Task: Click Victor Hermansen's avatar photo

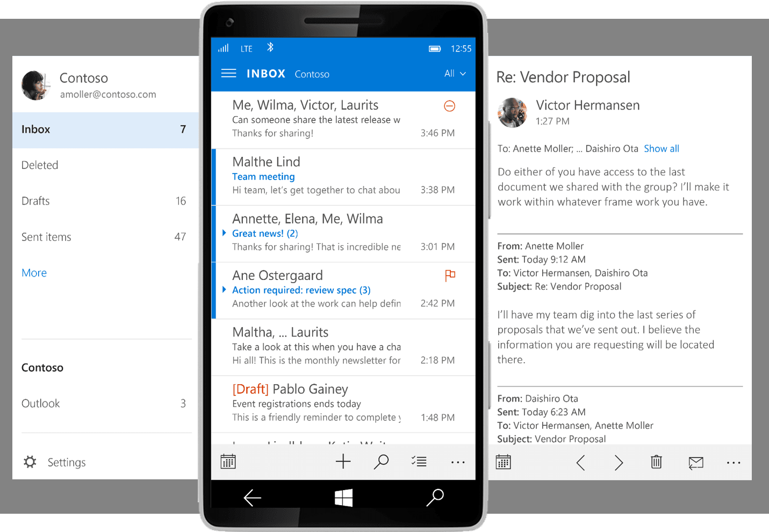Action: (x=512, y=112)
